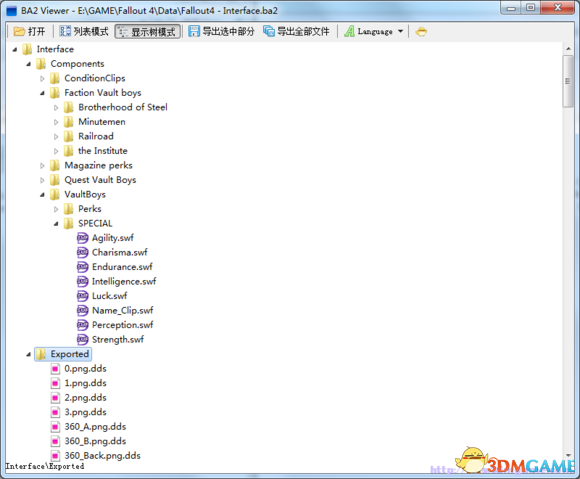The height and width of the screenshot is (479, 580).
Task: Click the Brotherhood of Steel folder icon
Action: click(68, 107)
